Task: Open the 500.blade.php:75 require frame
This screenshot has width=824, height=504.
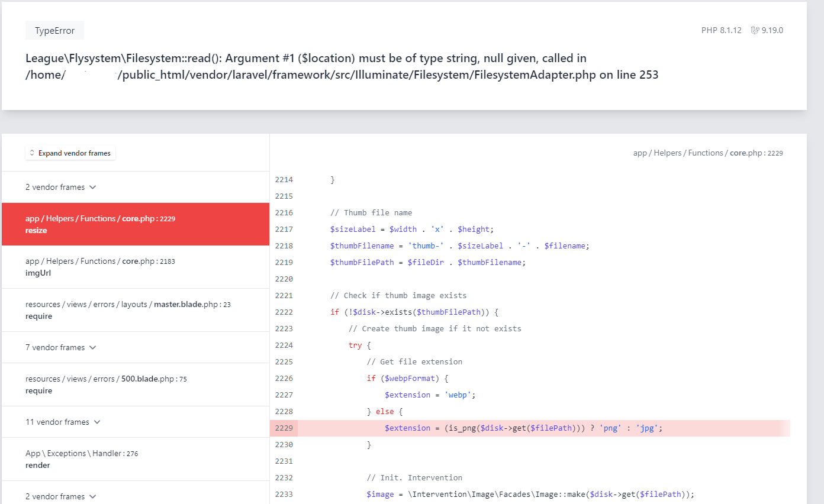Action: (x=136, y=385)
